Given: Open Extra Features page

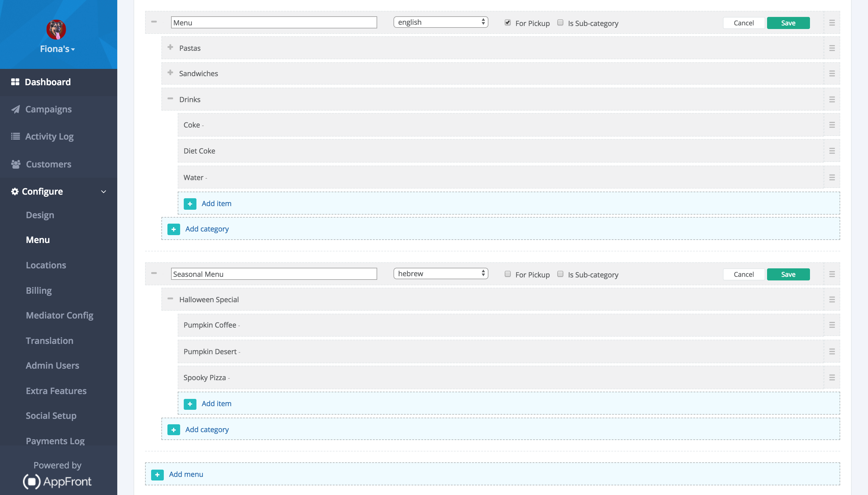Looking at the screenshot, I should (56, 391).
